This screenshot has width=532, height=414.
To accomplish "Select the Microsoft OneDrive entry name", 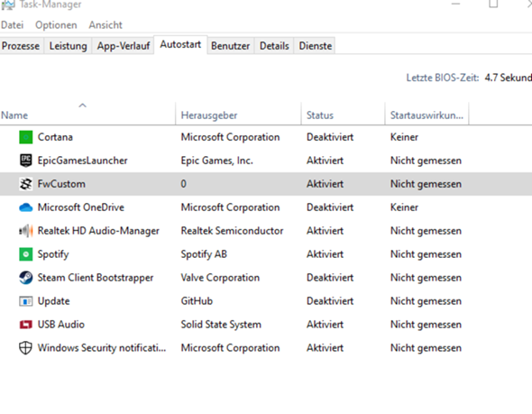I will [x=81, y=207].
